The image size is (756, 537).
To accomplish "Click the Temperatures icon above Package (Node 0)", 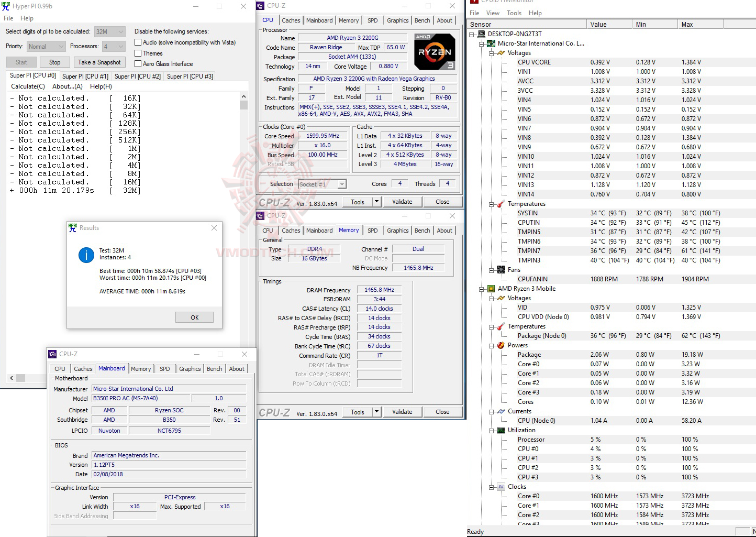I will tap(501, 326).
